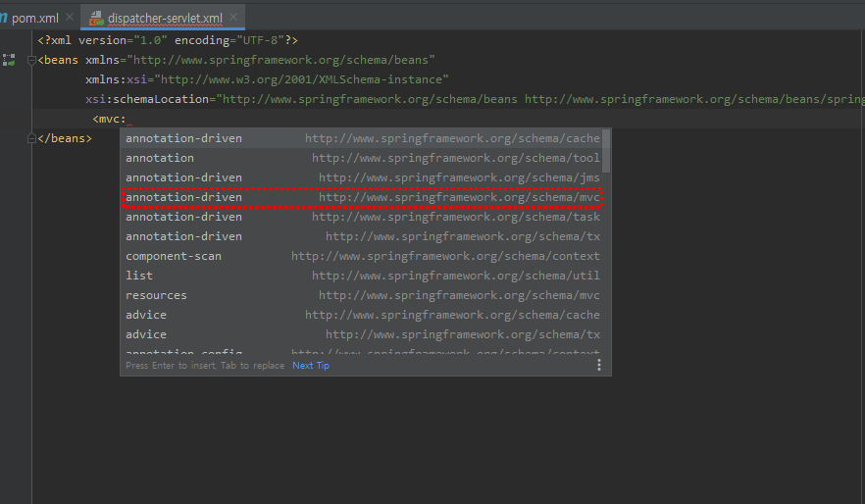Viewport: 865px width, 504px height.
Task: Choose resources from schema/mvc
Action: point(363,295)
